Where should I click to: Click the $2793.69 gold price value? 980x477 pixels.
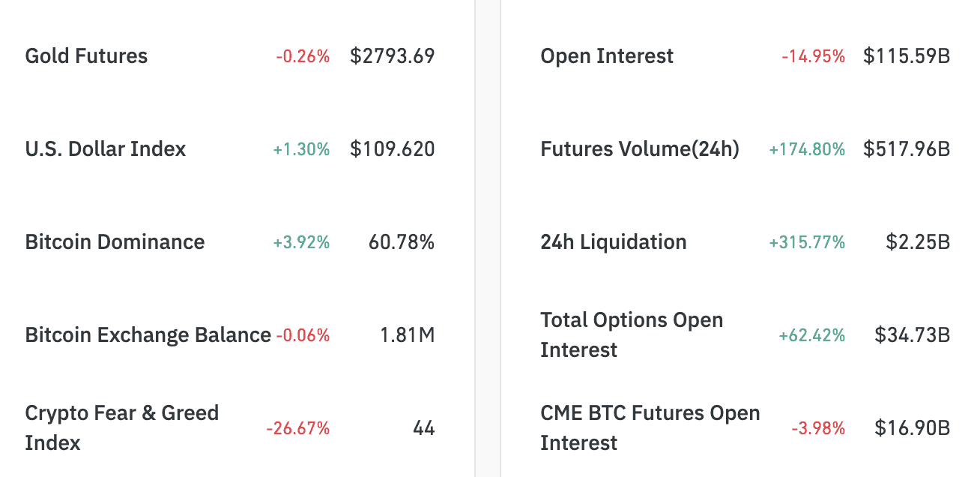tap(392, 56)
